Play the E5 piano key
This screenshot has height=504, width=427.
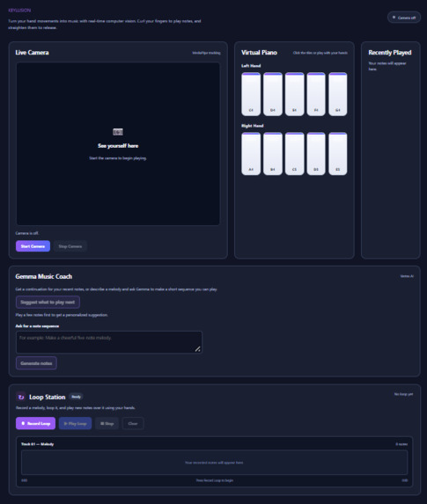coord(338,154)
